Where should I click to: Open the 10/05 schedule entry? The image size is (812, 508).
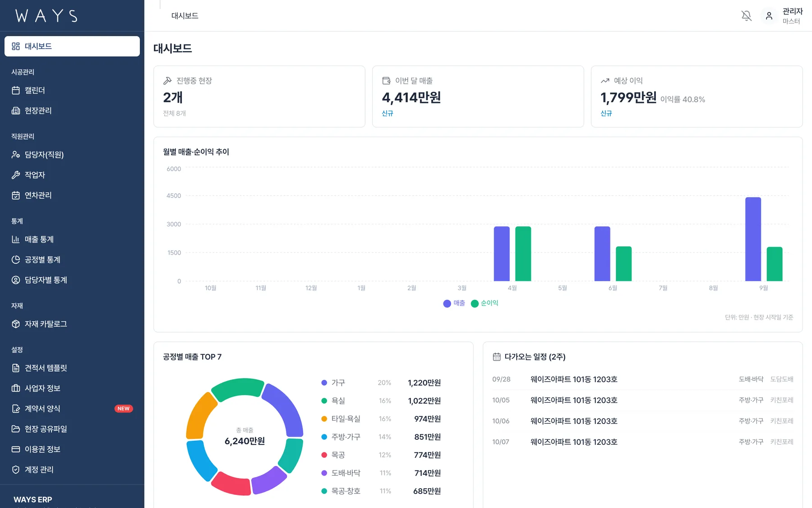tap(643, 400)
